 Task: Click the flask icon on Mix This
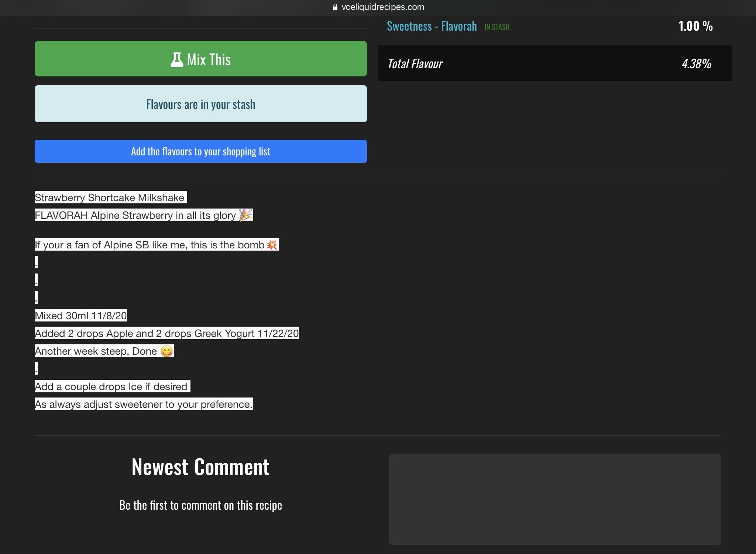177,59
